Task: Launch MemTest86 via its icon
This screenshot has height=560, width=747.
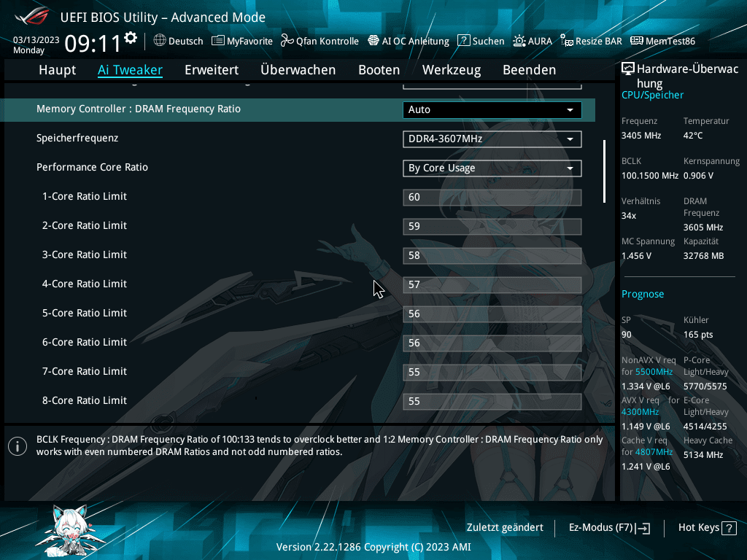Action: tap(636, 41)
